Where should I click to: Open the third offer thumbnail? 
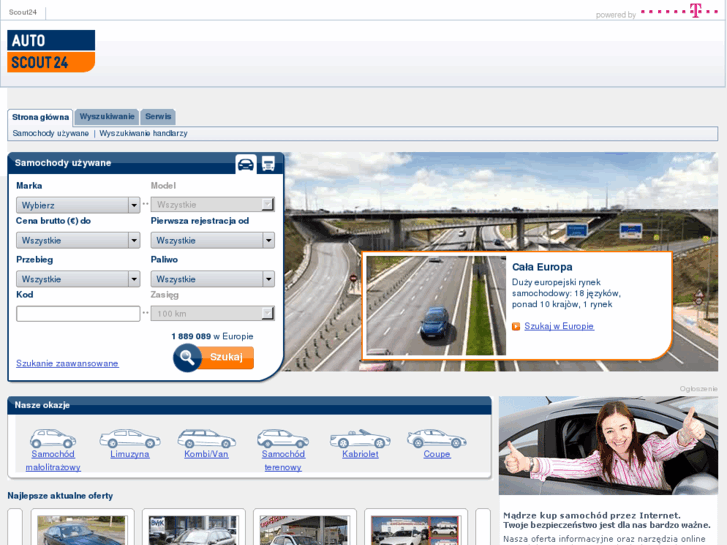[x=304, y=530]
